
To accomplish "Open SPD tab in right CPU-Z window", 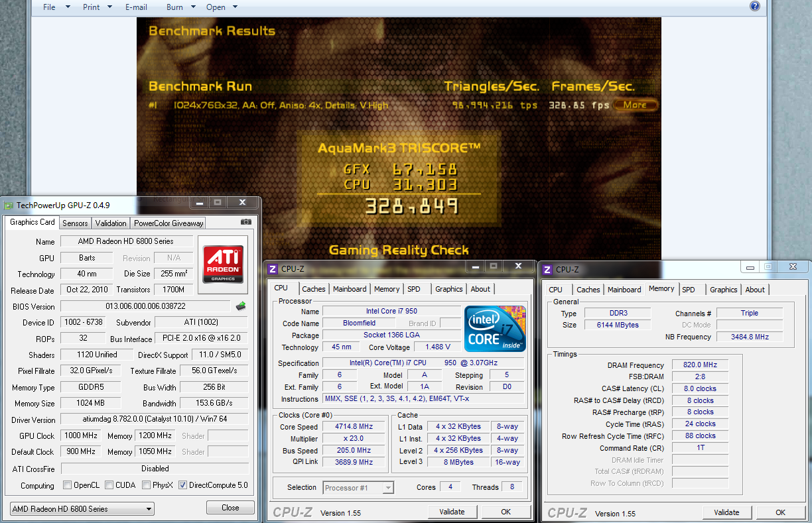I will click(689, 290).
